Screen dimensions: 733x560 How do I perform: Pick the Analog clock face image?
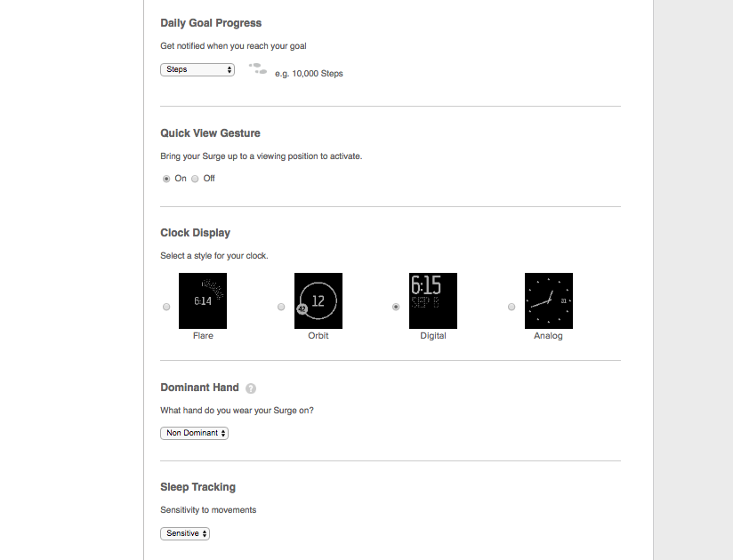[549, 300]
